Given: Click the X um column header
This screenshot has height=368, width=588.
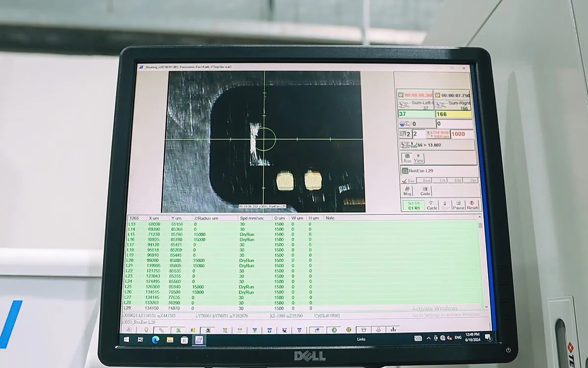Looking at the screenshot, I should [x=158, y=218].
